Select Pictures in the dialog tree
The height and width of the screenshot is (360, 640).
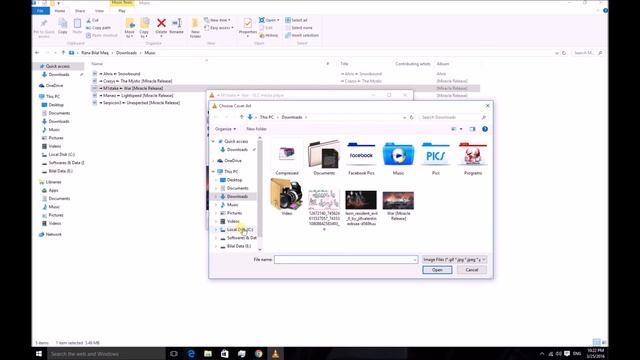click(x=234, y=213)
